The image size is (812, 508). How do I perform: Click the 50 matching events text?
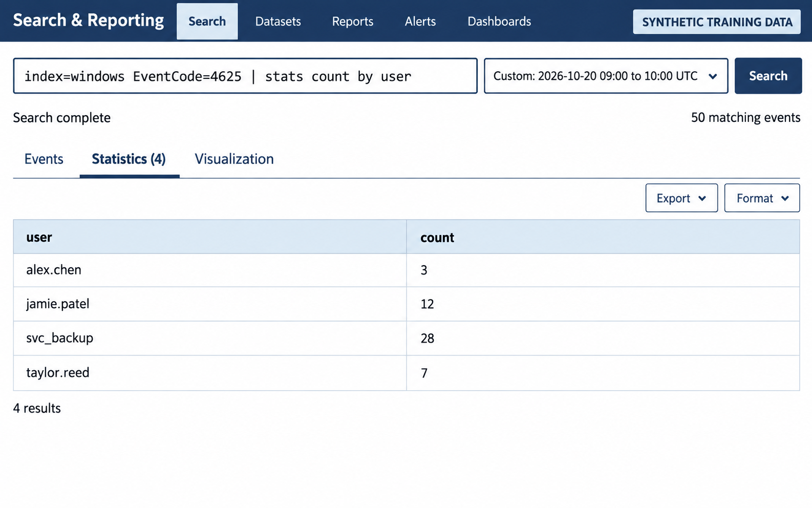pyautogui.click(x=745, y=118)
